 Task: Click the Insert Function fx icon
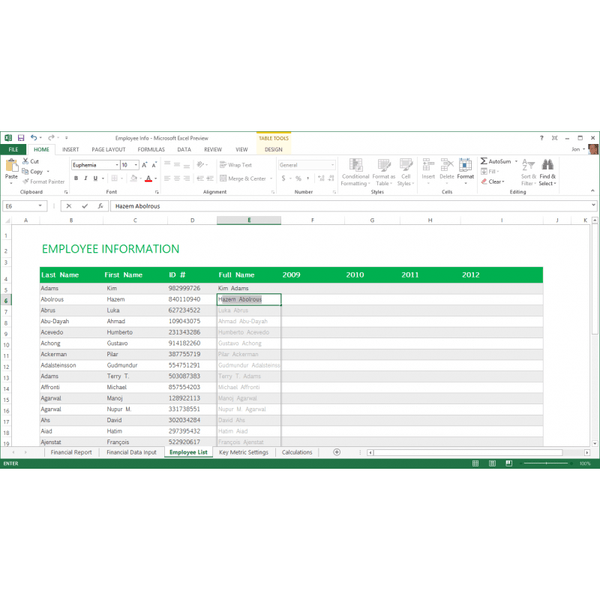100,206
